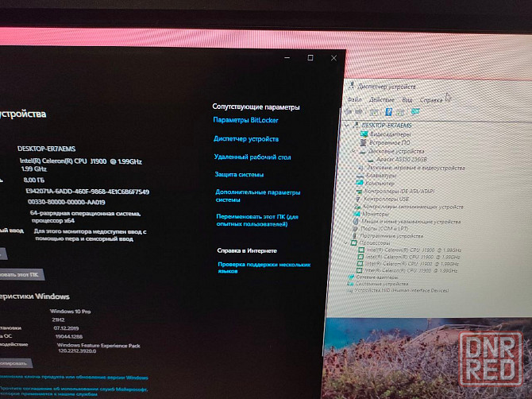
Task: Click the rename this PC button
Action: click(21, 274)
